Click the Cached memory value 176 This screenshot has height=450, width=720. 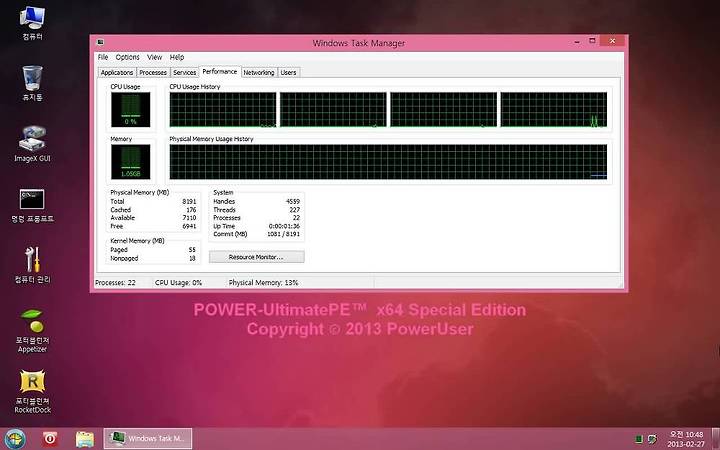191,209
